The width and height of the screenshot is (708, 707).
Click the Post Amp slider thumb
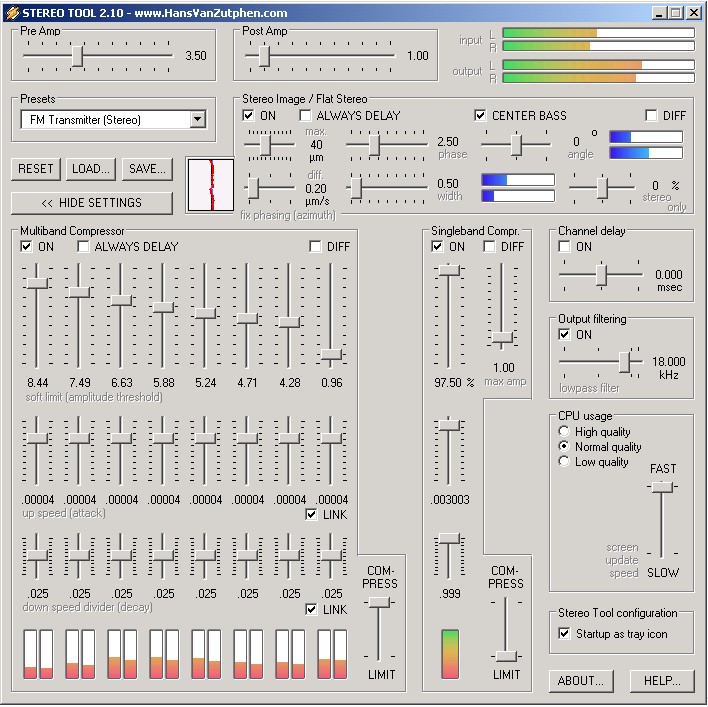(264, 56)
